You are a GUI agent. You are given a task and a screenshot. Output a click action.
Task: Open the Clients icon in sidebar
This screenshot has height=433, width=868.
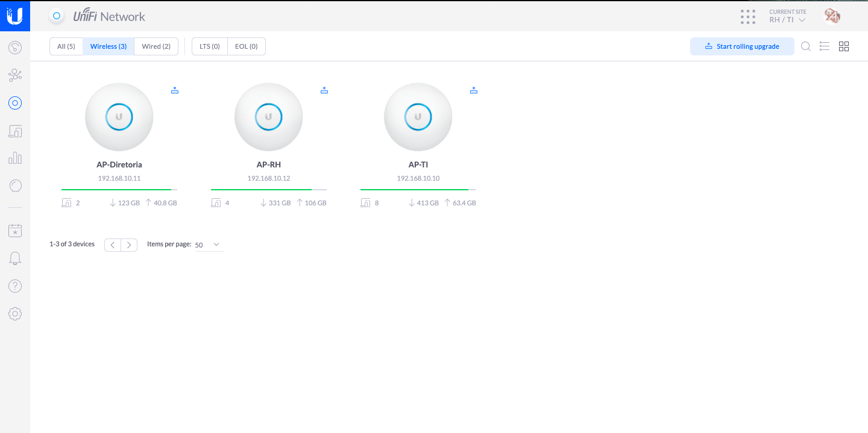[15, 131]
